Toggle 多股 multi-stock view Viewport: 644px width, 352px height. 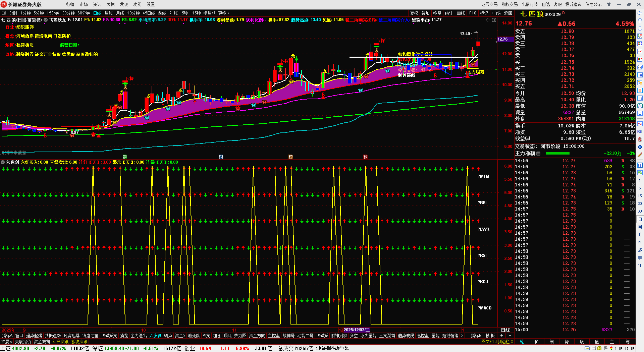437,13
